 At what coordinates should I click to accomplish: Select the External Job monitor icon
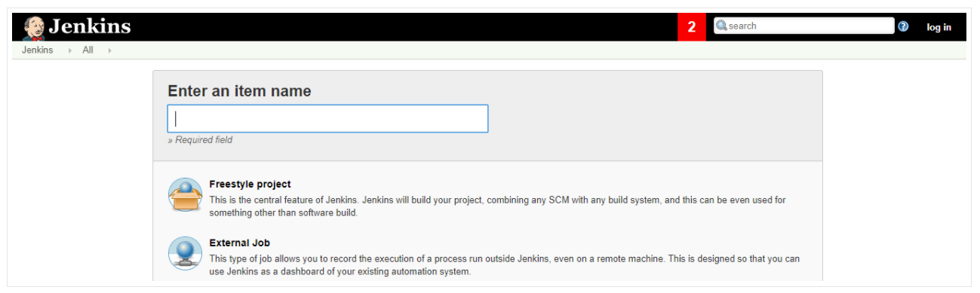(x=185, y=254)
